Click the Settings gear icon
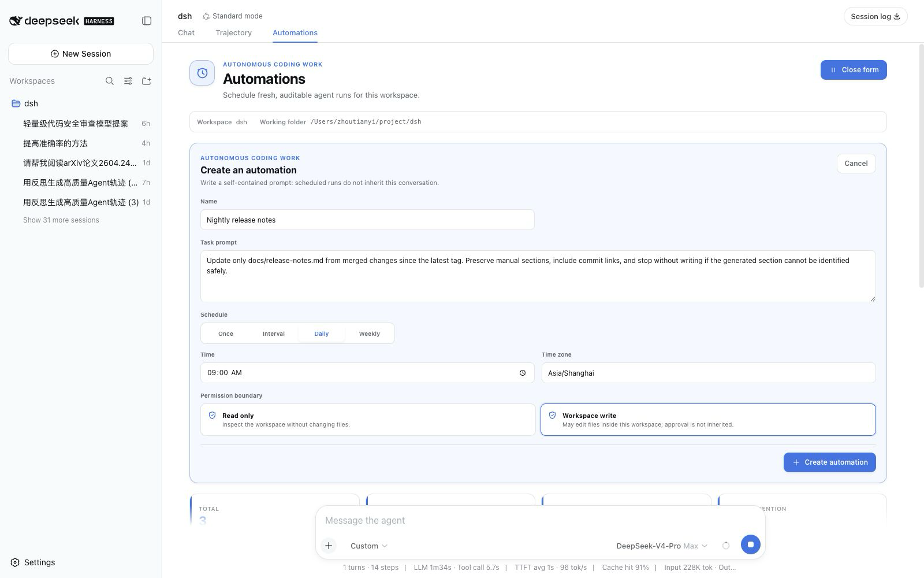Screen dimensions: 924x578 point(16,562)
